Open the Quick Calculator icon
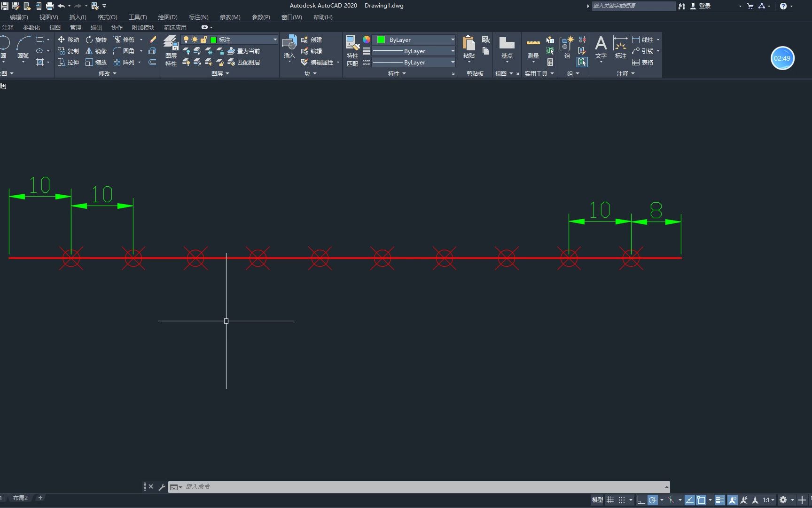 (x=550, y=62)
